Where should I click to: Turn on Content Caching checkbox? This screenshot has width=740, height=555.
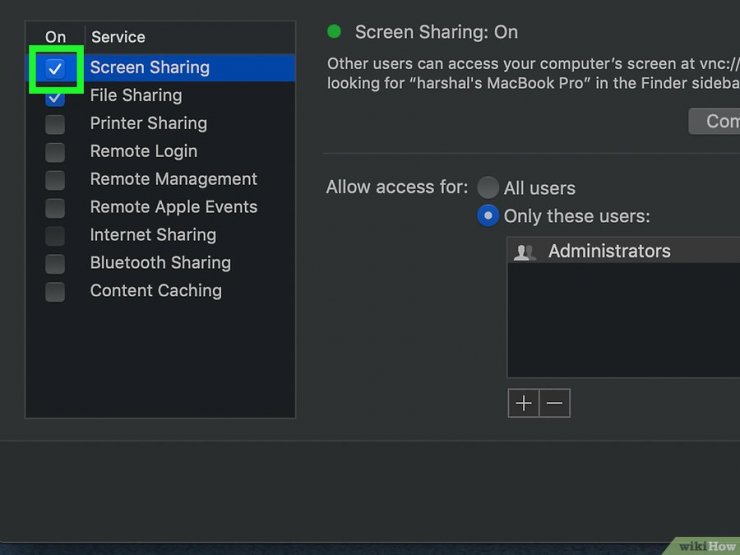point(55,292)
